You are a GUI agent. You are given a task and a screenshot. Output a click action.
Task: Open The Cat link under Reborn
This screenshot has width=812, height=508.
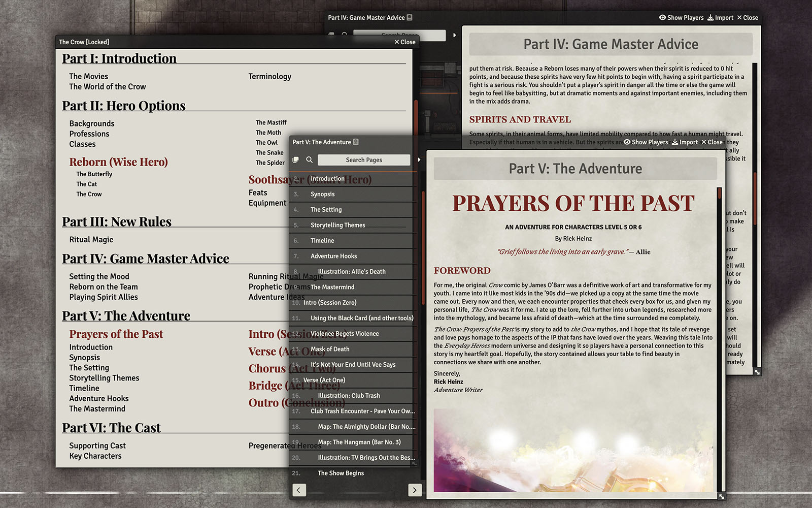pyautogui.click(x=87, y=184)
